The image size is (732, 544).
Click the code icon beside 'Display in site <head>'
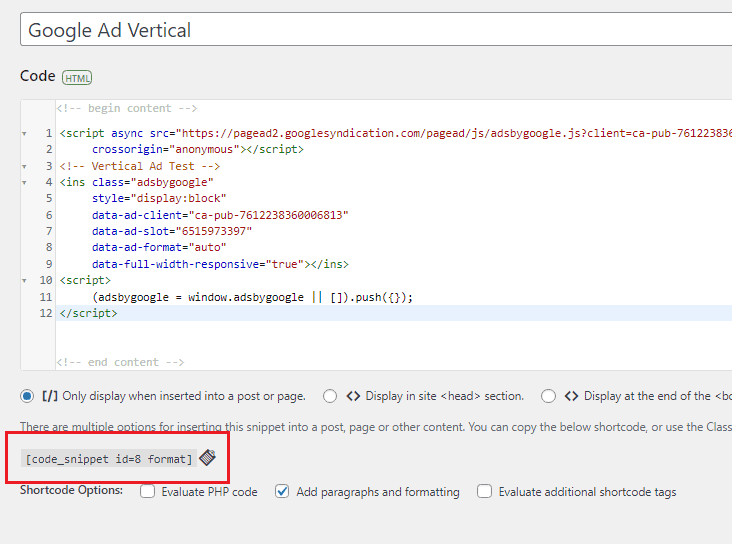coord(353,396)
